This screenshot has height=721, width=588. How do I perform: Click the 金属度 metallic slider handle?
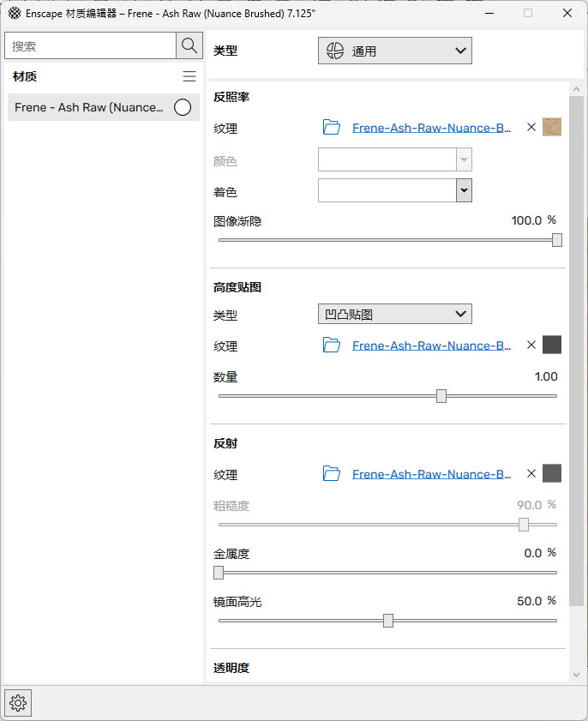tap(219, 573)
